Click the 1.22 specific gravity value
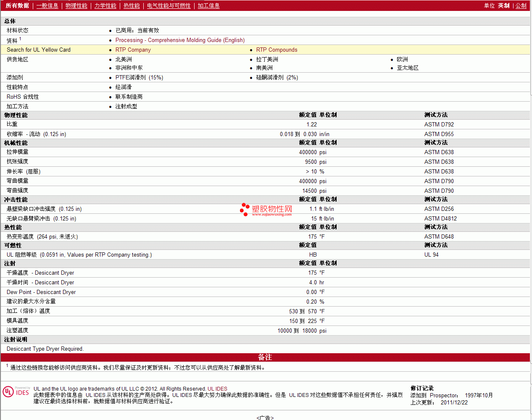This screenshot has width=532, height=420. [311, 124]
